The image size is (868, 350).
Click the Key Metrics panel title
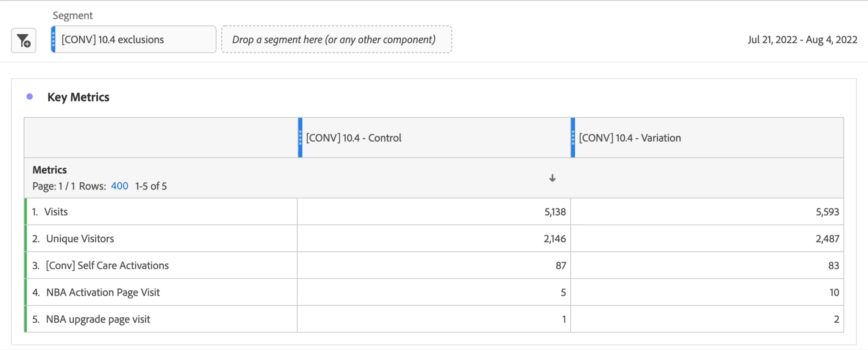coord(78,97)
